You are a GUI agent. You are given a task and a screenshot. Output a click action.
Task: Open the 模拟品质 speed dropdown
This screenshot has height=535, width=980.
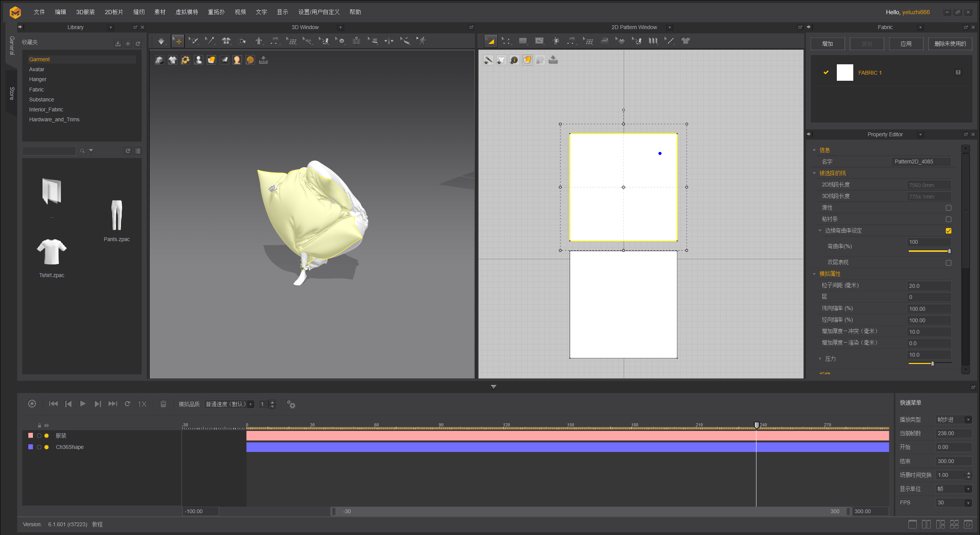pyautogui.click(x=229, y=404)
